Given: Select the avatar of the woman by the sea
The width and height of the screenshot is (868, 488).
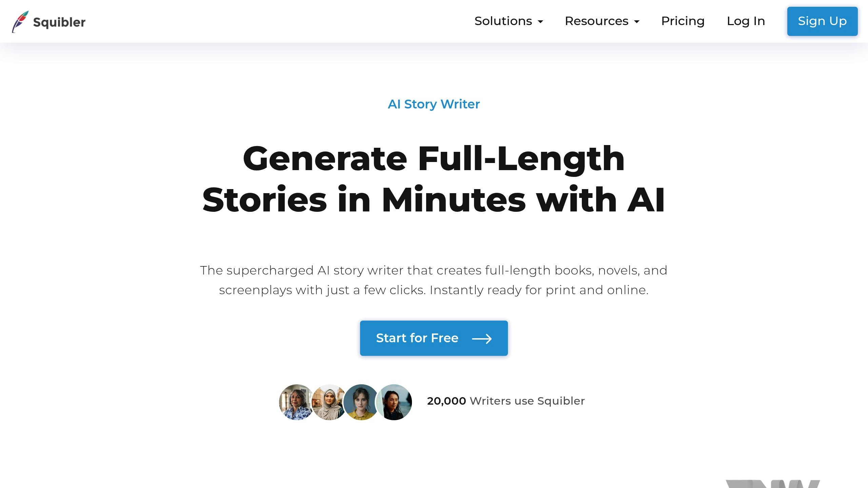Looking at the screenshot, I should coord(394,402).
